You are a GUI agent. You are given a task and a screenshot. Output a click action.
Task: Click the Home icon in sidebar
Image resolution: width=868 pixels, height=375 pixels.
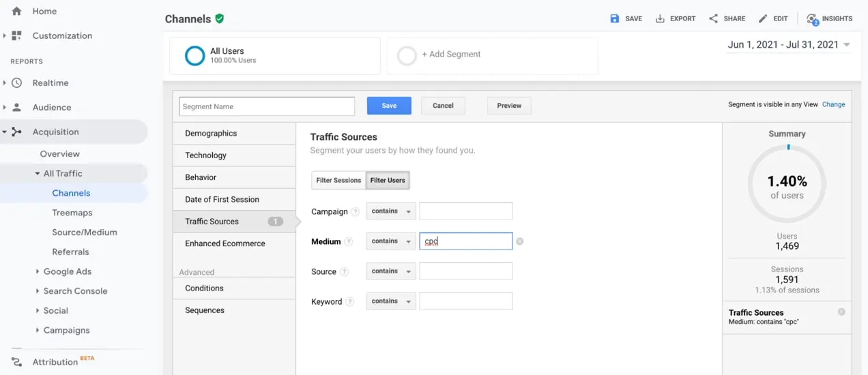16,12
